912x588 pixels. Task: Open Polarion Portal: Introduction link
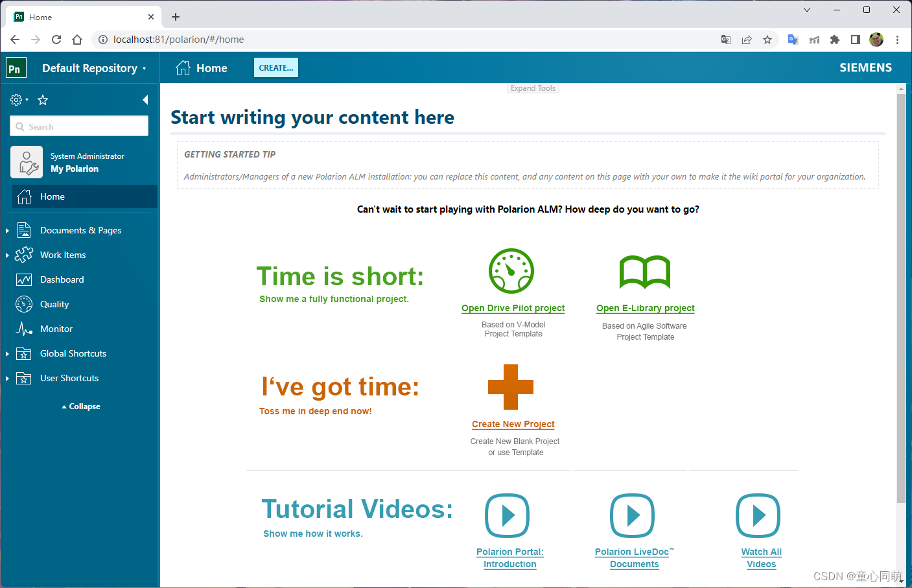pos(510,558)
